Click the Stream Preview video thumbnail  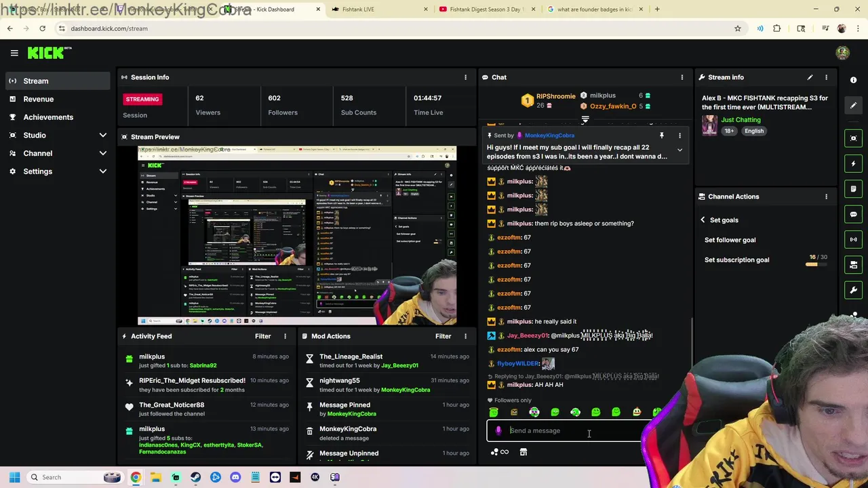(297, 236)
